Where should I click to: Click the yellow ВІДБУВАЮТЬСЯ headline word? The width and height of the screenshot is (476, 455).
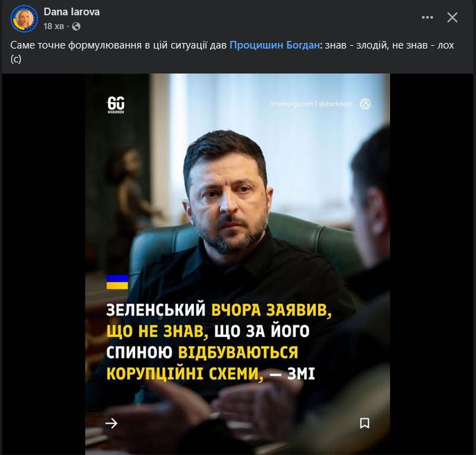(x=238, y=352)
